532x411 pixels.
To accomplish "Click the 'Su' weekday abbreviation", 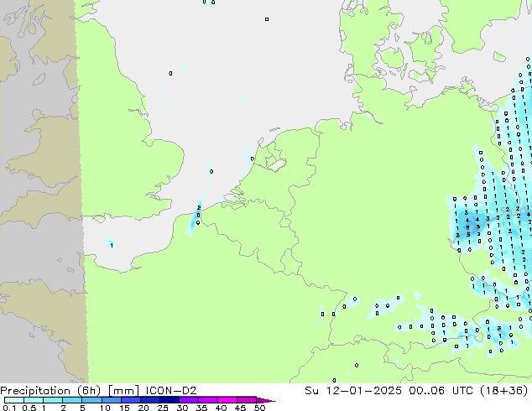I will pos(312,391).
